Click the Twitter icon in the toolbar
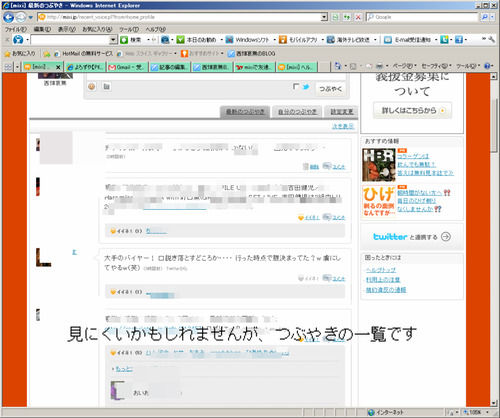500x418 pixels. click(444, 40)
